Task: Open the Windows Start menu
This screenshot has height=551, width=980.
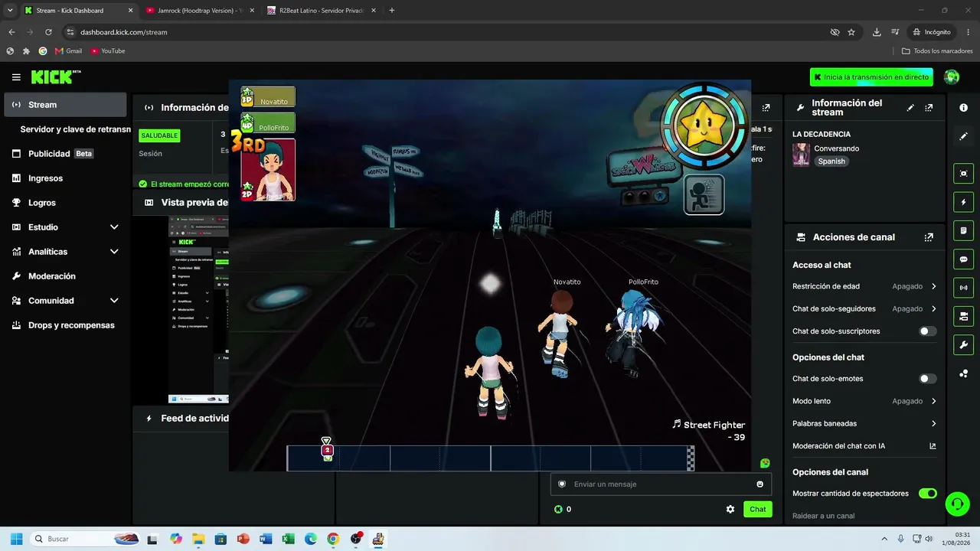Action: pos(16,539)
